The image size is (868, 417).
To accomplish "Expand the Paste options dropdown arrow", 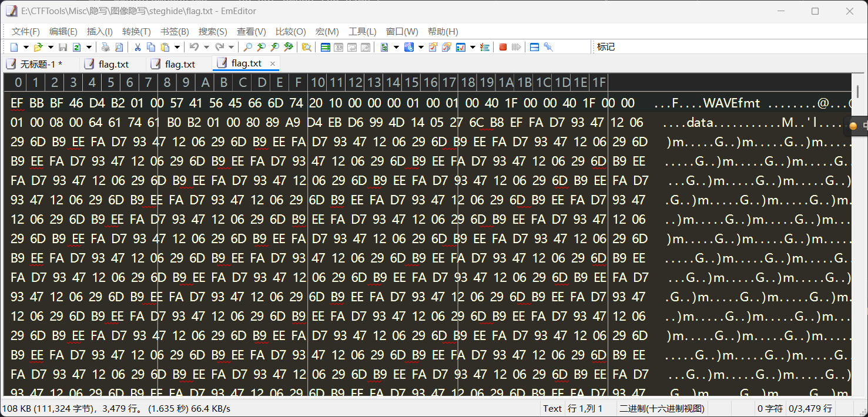I will point(177,47).
